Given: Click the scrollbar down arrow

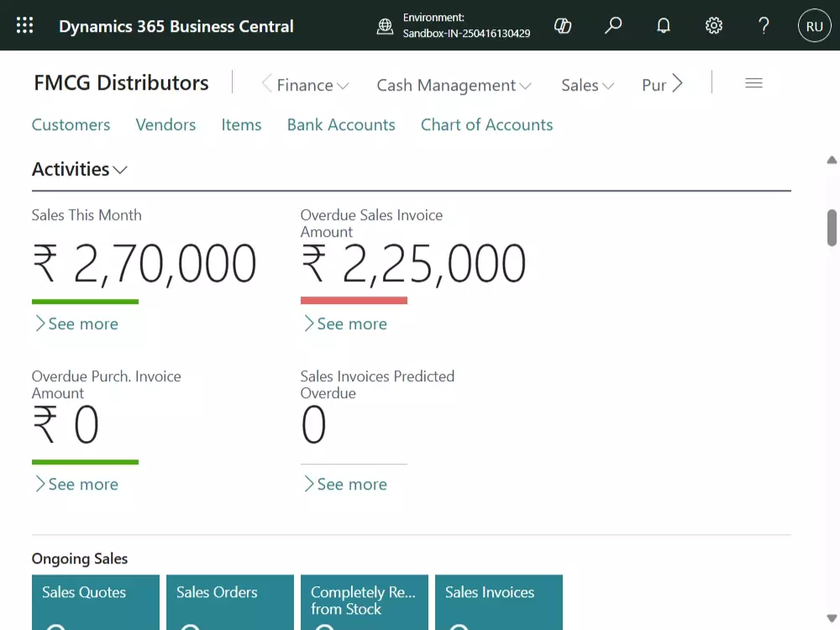Looking at the screenshot, I should pyautogui.click(x=832, y=617).
